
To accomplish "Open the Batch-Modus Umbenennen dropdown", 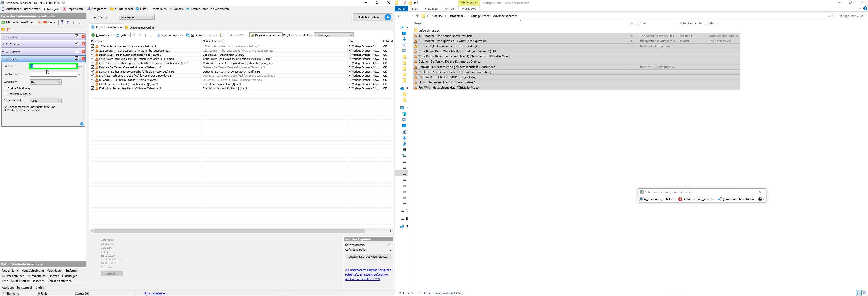I will click(136, 17).
